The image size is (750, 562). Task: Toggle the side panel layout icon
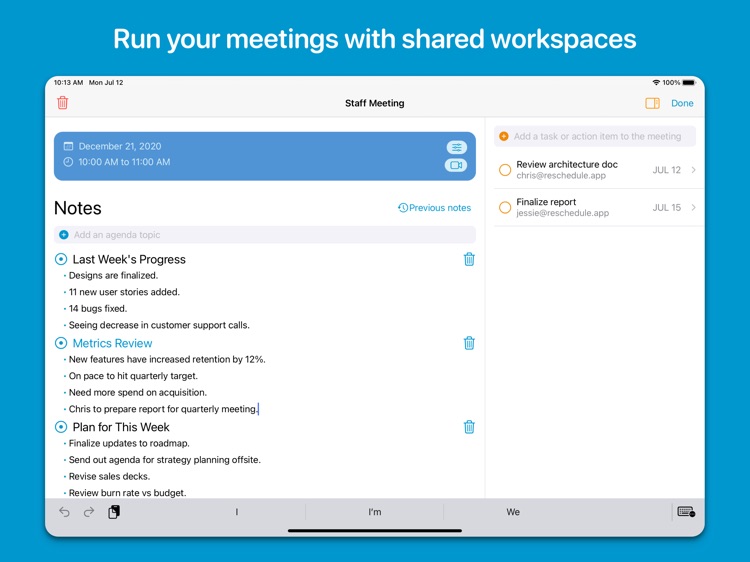[652, 103]
